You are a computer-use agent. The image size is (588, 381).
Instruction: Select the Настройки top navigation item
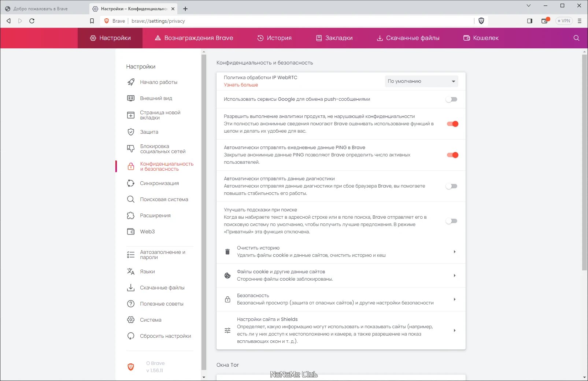[110, 38]
